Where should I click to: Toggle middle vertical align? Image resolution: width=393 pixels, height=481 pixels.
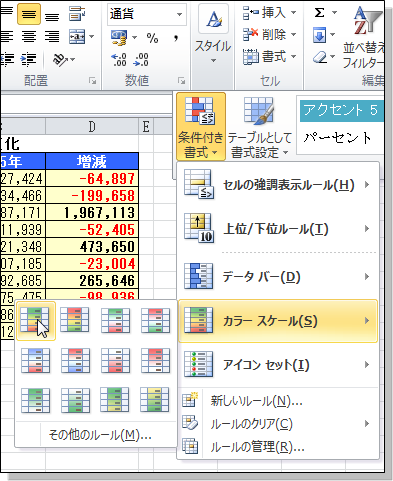[29, 14]
